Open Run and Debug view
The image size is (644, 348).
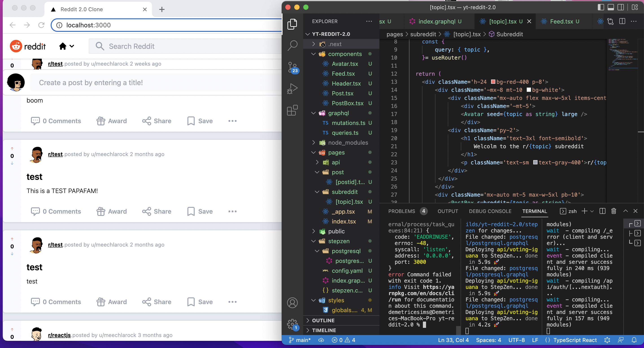click(292, 89)
